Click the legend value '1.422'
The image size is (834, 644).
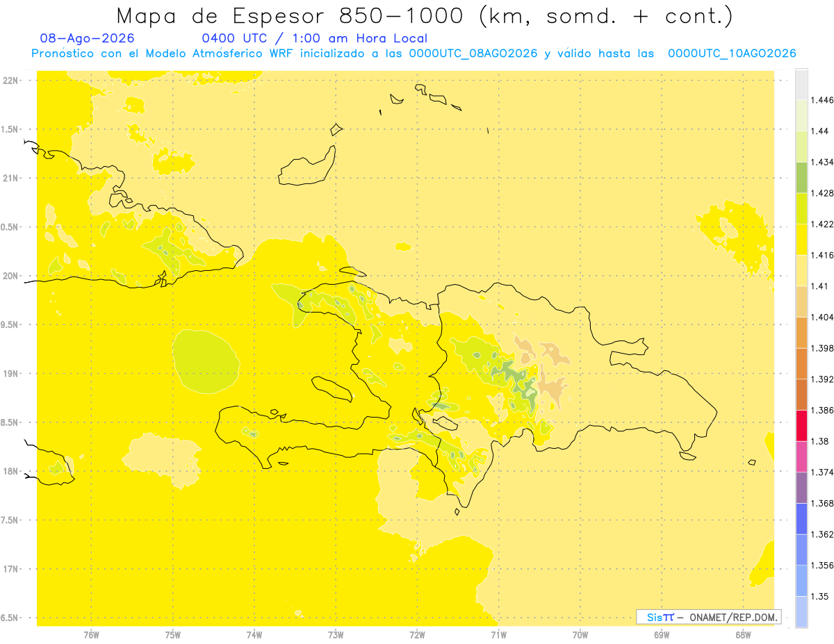click(x=822, y=224)
